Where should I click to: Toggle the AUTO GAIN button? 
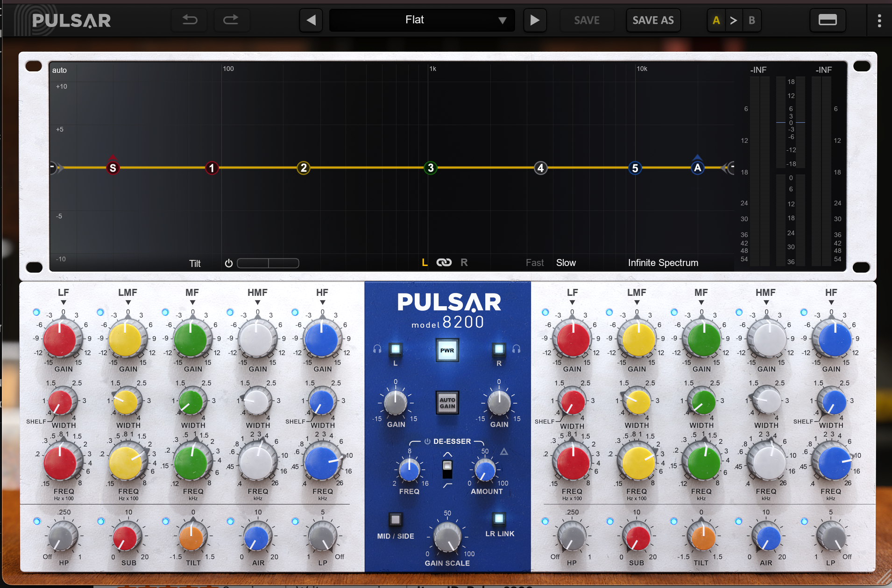click(x=447, y=403)
